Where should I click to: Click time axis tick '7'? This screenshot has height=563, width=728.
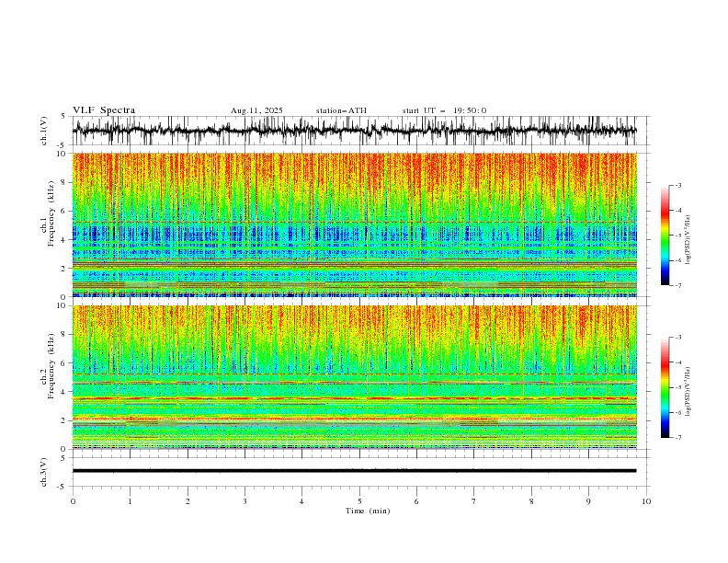pyautogui.click(x=474, y=501)
